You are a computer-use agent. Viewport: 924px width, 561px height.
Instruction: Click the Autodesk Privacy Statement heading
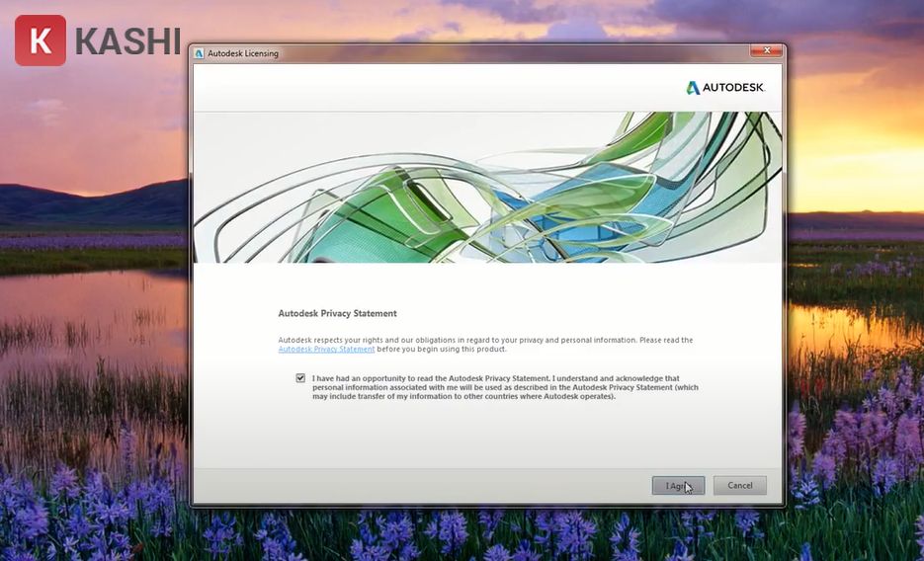tap(337, 314)
